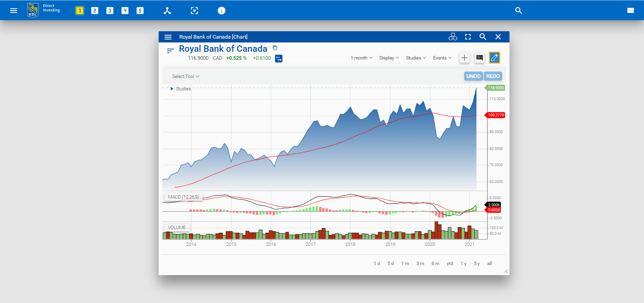Toggle the price swap arrows icon
Image resolution: width=644 pixels, height=303 pixels.
(x=279, y=59)
